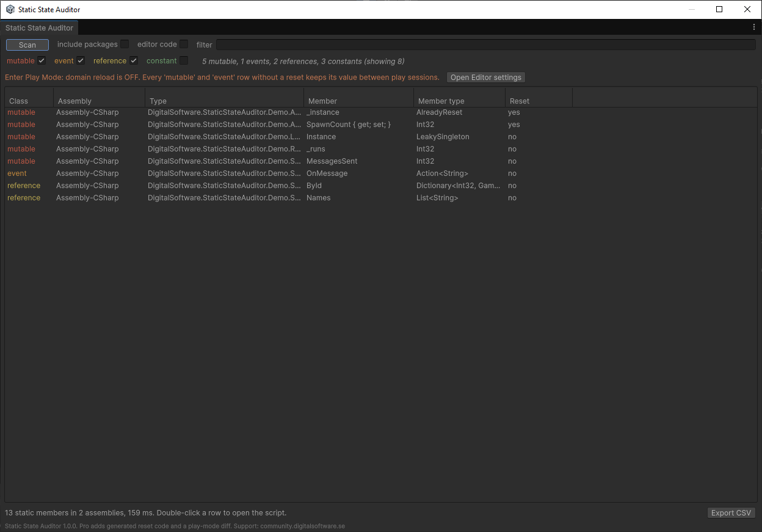Enable the constant filter checkbox

(184, 60)
